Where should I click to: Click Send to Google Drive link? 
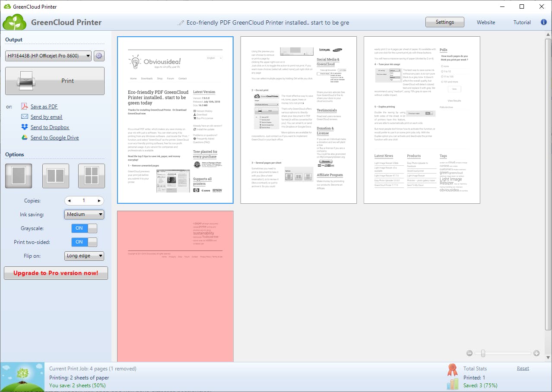click(x=55, y=138)
